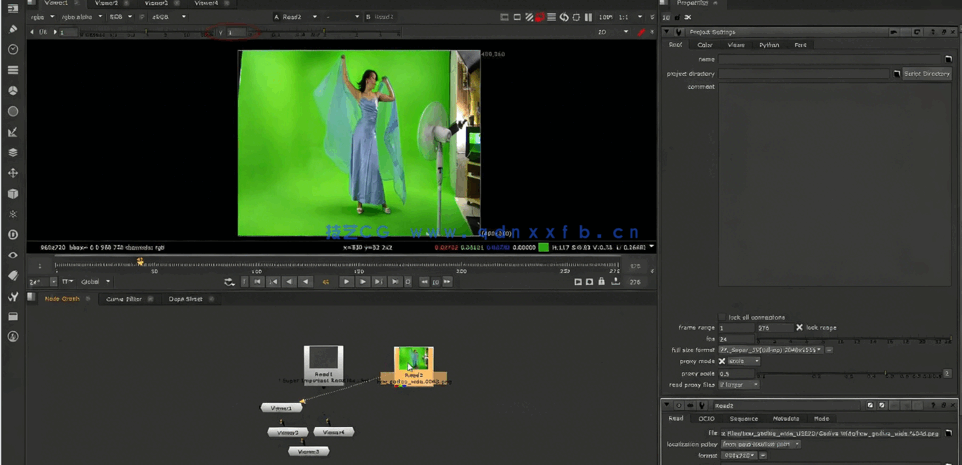Click the red ROI icon in viewer toolbar
Screen dimensions: 962x465
tap(541, 17)
